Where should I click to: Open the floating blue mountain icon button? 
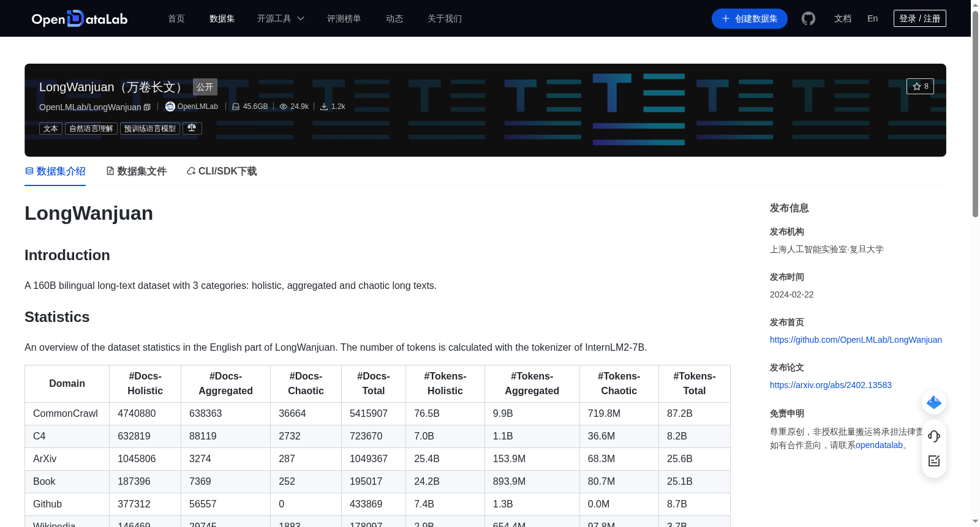coord(934,402)
